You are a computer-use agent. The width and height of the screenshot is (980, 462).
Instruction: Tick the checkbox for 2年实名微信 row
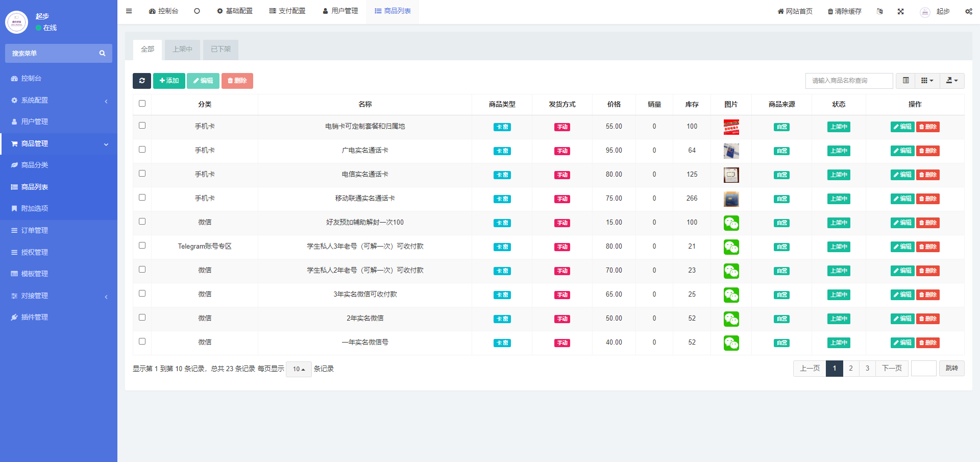(x=142, y=318)
